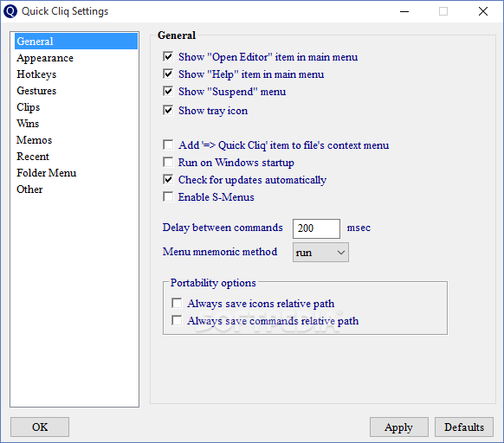Check Always save commands relative path
Screen dimensions: 504x443
177,321
